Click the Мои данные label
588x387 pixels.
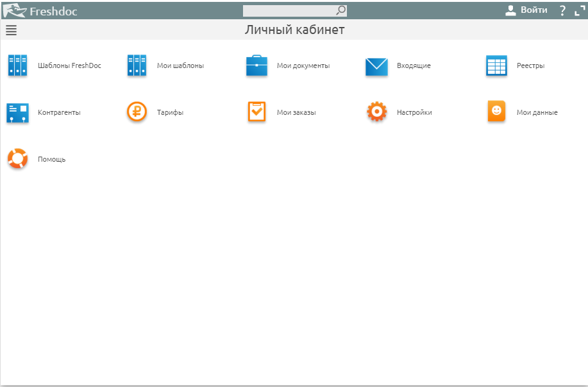point(537,112)
